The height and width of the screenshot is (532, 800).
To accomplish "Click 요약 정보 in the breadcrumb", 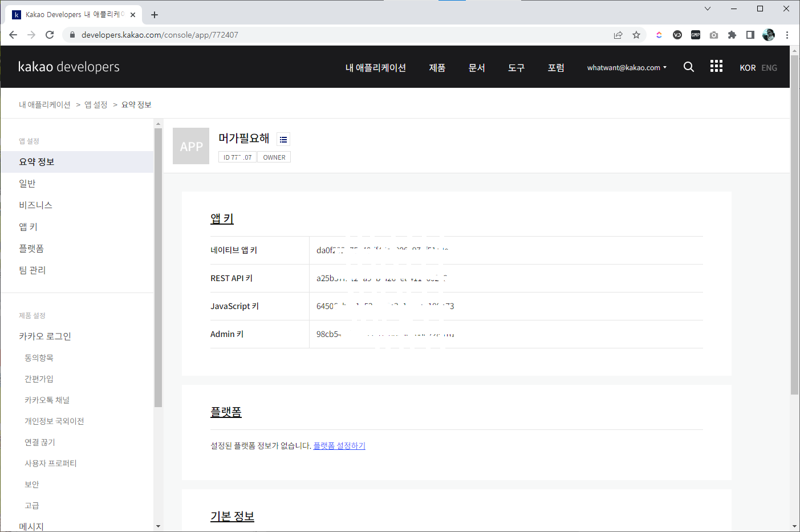I will click(x=136, y=104).
